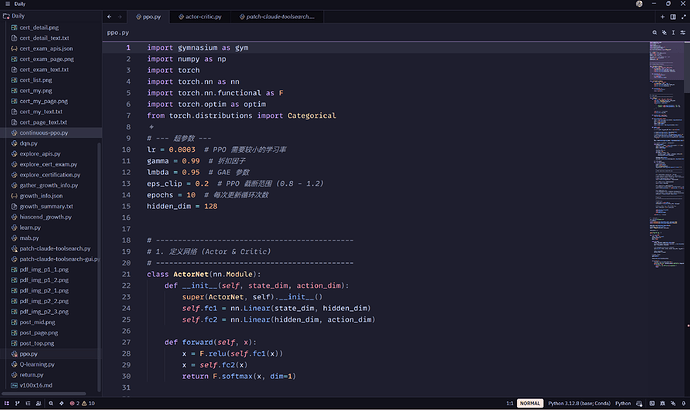Click the cursor position 1:1 indicator
The height and width of the screenshot is (410, 690).
(510, 403)
